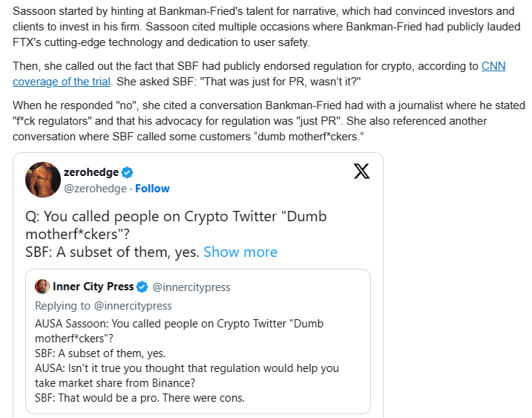The width and height of the screenshot is (532, 418).
Task: Click the @zerohedge handle
Action: [95, 189]
